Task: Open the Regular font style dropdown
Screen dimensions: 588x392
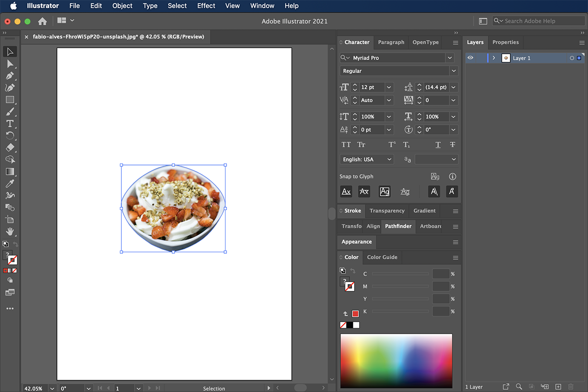Action: [454, 71]
